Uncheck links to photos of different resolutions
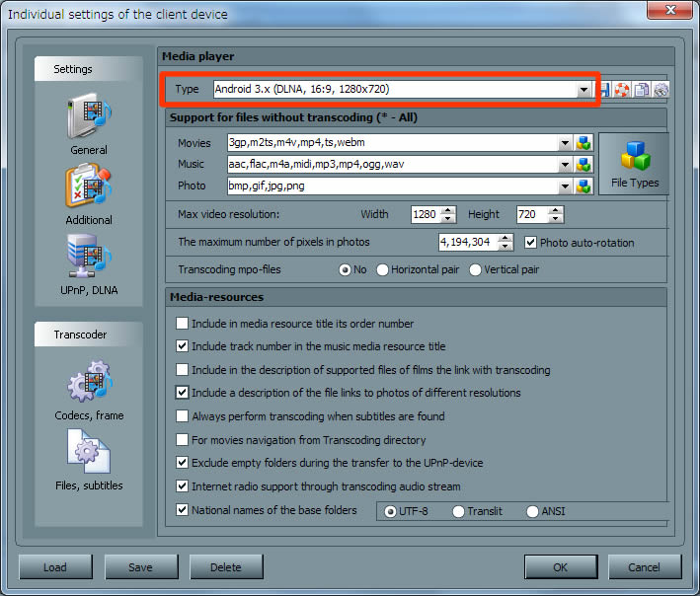 coord(182,393)
